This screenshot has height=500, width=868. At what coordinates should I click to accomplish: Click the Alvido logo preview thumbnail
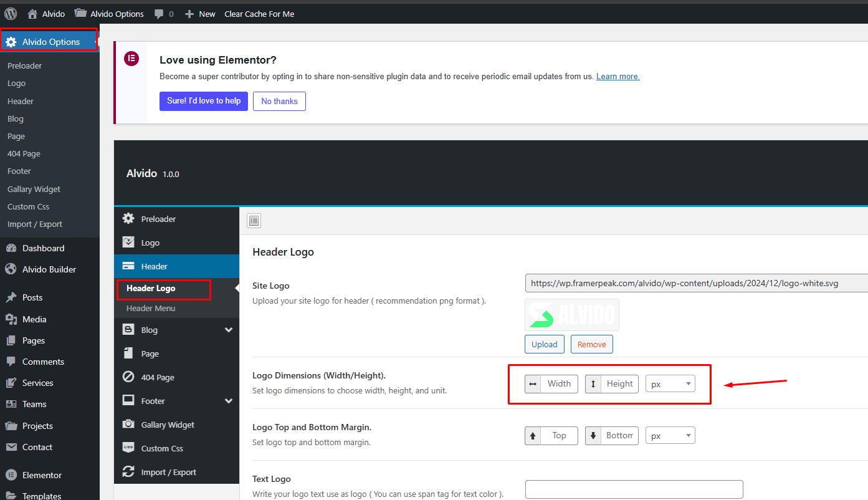coord(572,315)
